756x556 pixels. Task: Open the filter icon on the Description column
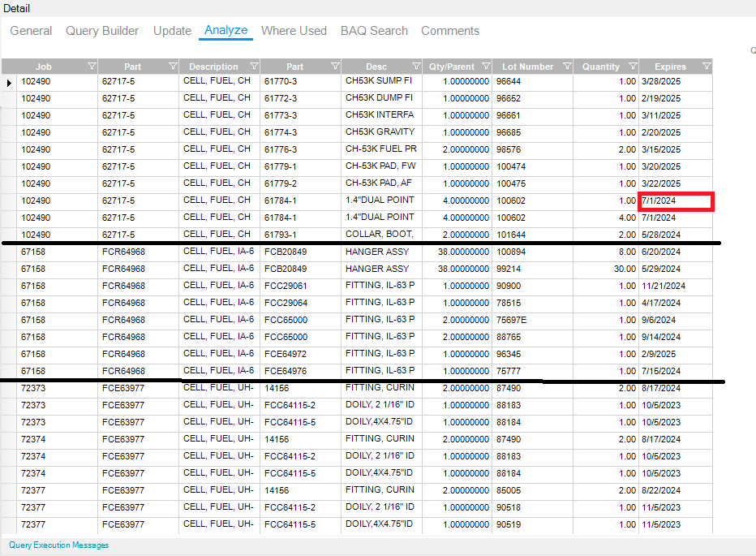[254, 66]
